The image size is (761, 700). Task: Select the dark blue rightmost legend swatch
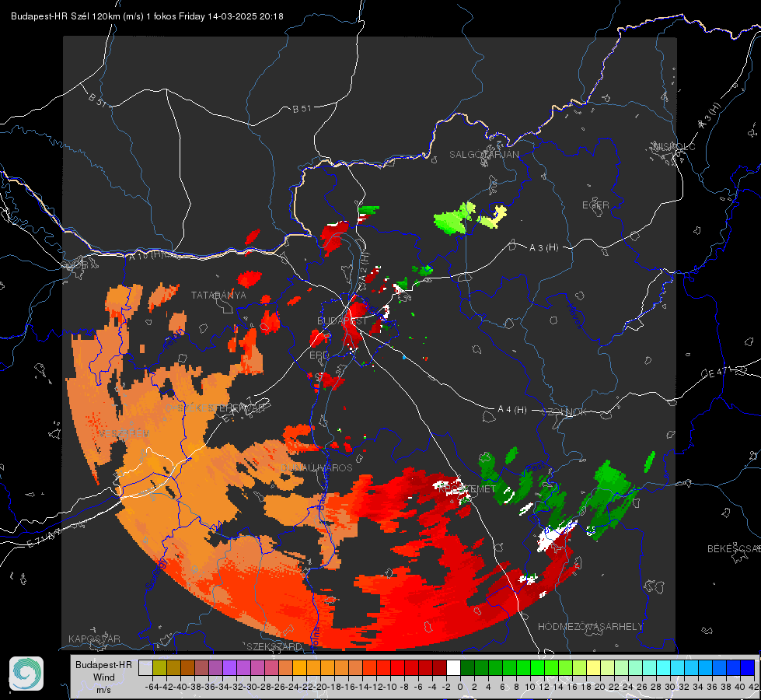(x=748, y=667)
